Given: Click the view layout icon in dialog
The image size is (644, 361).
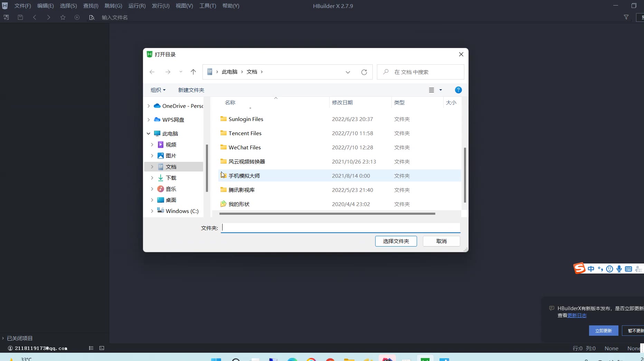Looking at the screenshot, I should [432, 90].
